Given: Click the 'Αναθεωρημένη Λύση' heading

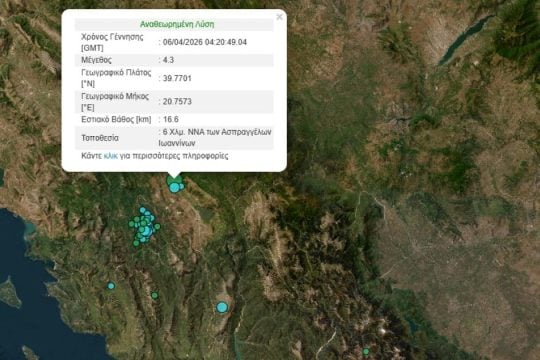Looking at the screenshot, I should (x=177, y=24).
